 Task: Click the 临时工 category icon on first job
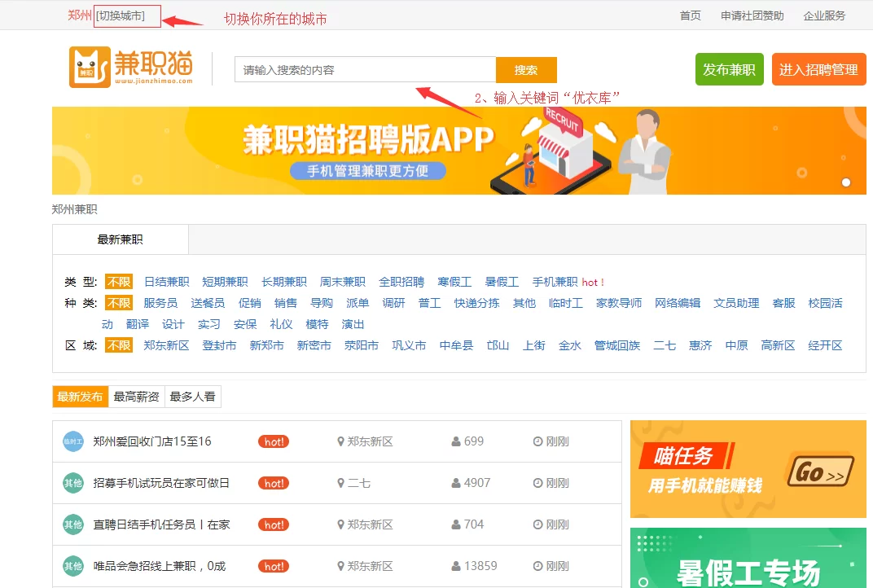click(x=72, y=441)
